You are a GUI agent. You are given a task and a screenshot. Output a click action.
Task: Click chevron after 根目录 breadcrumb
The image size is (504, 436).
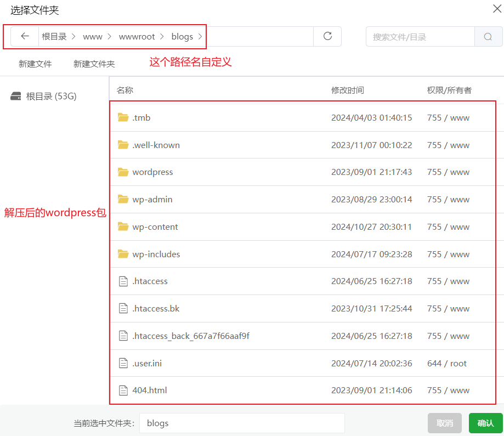tap(73, 37)
